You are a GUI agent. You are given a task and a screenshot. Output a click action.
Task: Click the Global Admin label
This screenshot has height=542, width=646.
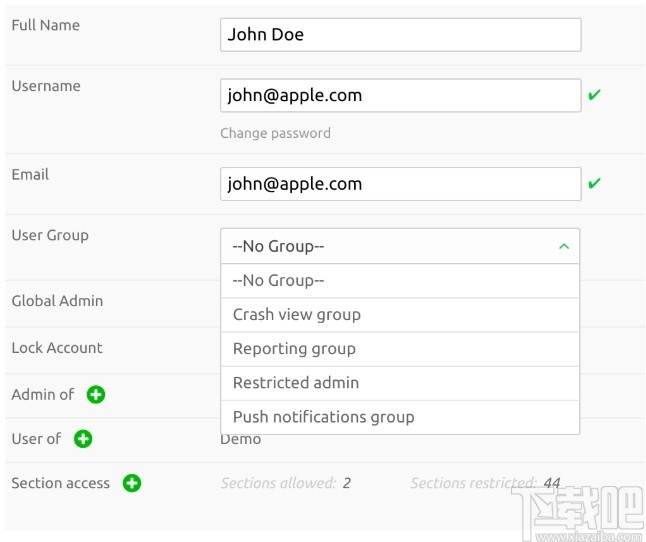57,301
